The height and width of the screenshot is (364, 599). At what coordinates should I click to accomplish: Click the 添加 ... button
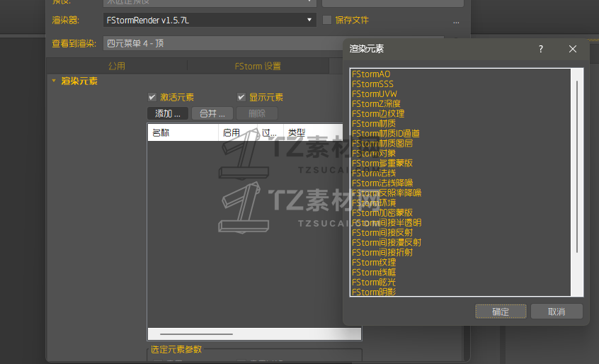coord(168,113)
